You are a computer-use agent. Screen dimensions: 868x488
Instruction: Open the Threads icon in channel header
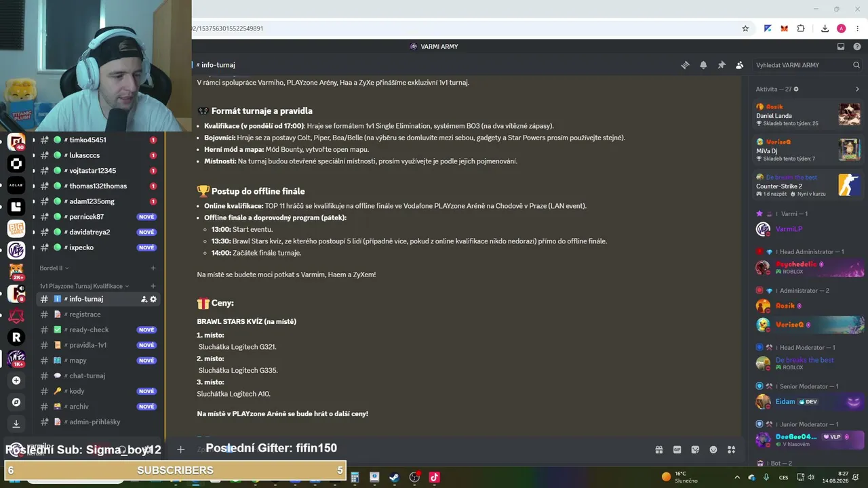click(x=685, y=65)
